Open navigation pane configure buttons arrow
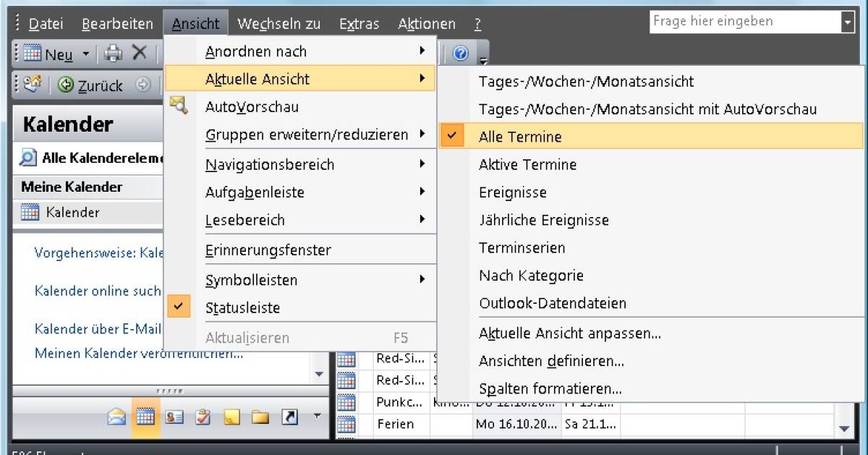The width and height of the screenshot is (868, 455). click(315, 417)
